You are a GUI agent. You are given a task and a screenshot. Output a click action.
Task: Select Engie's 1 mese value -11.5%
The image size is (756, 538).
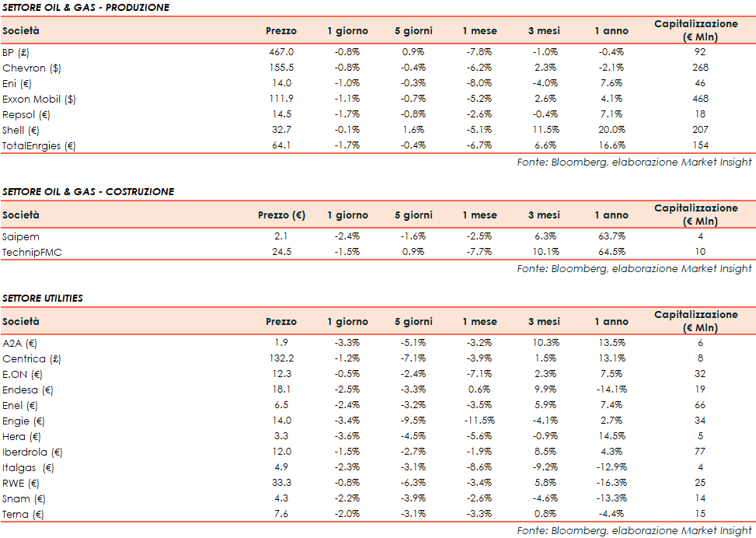point(479,421)
